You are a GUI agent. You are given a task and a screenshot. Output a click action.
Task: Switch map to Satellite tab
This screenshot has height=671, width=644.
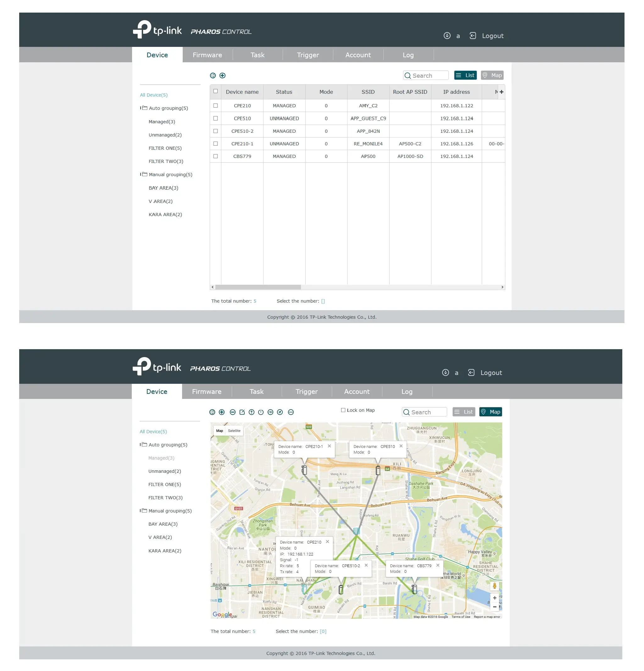coord(234,431)
